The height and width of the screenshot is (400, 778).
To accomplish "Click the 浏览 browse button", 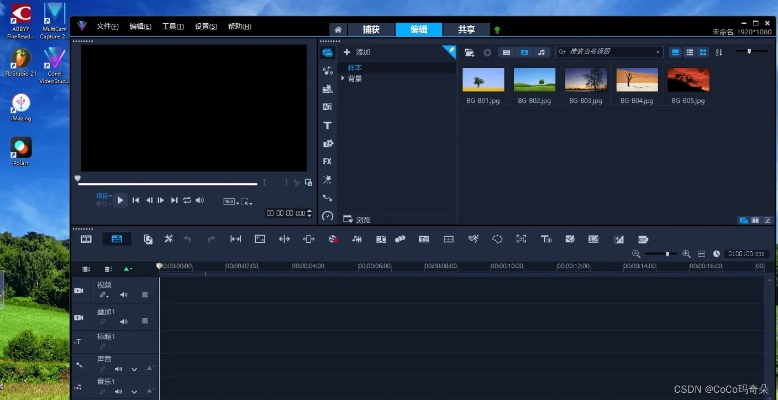I will [x=357, y=219].
